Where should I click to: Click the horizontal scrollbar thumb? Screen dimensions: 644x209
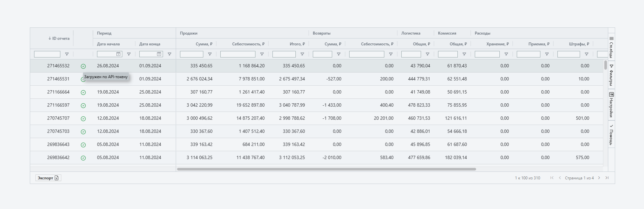pyautogui.click(x=326, y=169)
